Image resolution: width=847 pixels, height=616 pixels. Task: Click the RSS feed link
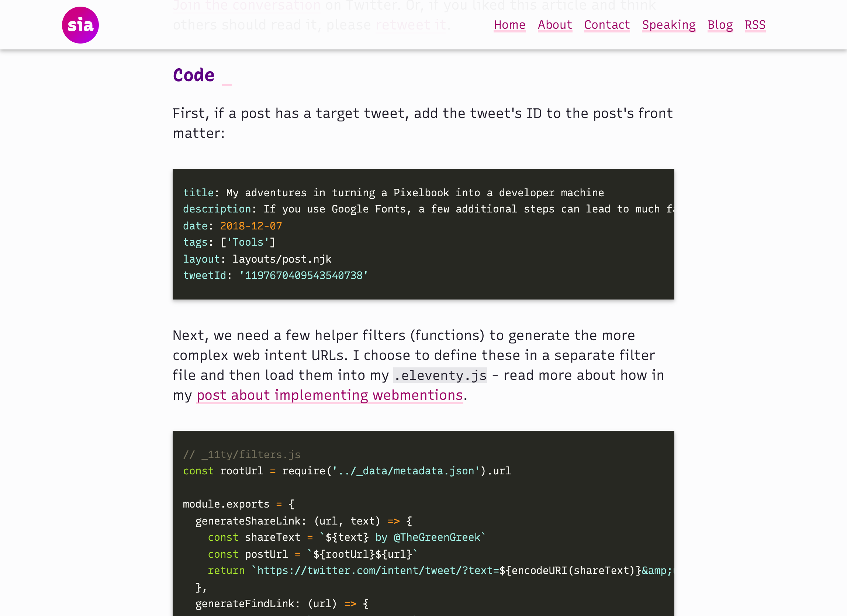(x=755, y=25)
